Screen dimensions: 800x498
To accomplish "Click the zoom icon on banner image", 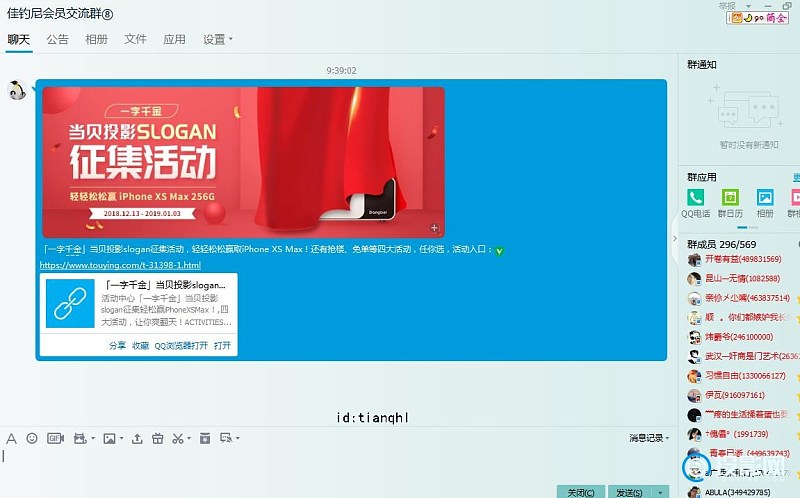I will (x=434, y=228).
